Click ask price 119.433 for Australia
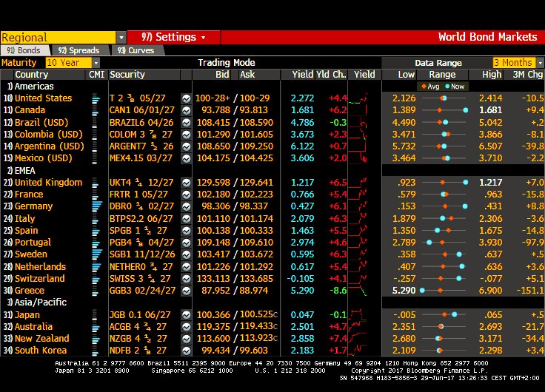 [256, 326]
